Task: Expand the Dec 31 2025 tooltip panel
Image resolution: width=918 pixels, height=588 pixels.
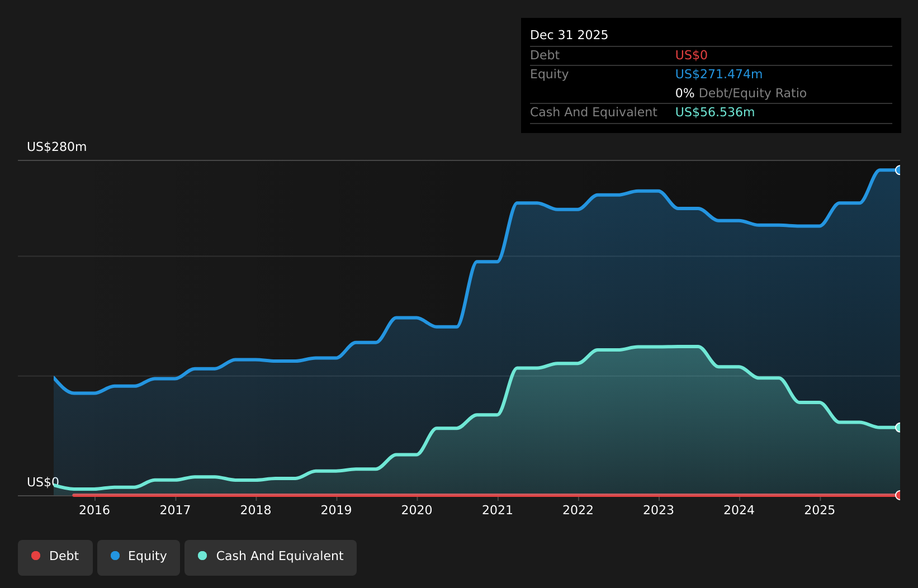Action: tap(569, 35)
